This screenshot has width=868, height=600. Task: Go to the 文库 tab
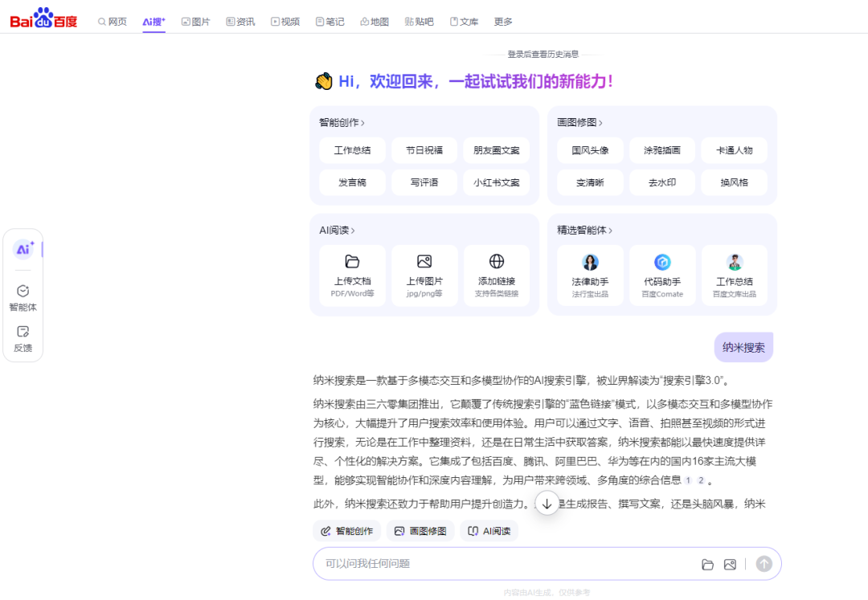coord(464,22)
